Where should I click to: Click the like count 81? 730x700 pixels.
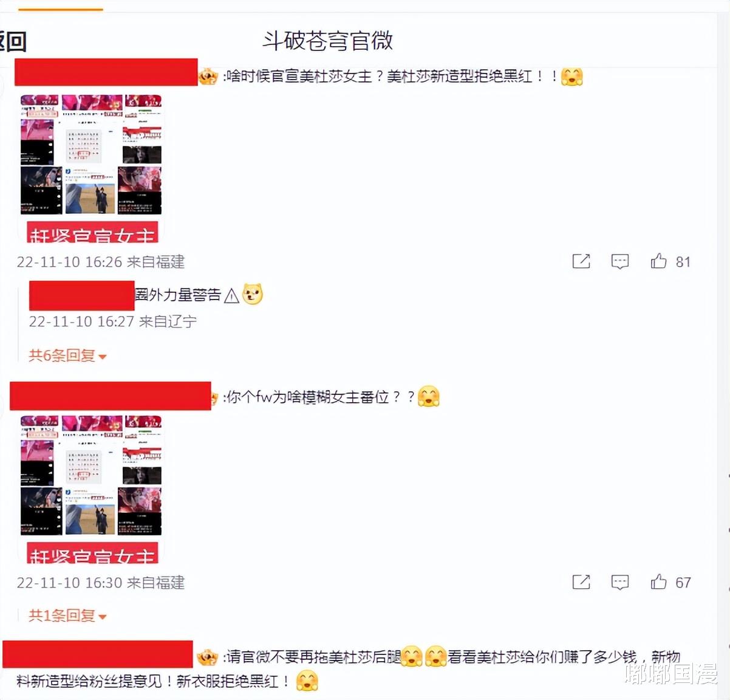(x=683, y=262)
